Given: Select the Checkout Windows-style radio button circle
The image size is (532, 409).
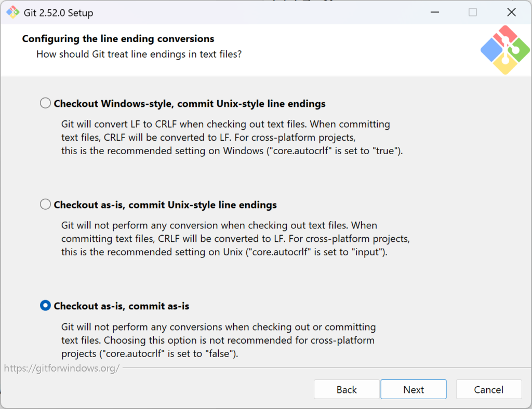Looking at the screenshot, I should tap(46, 103).
